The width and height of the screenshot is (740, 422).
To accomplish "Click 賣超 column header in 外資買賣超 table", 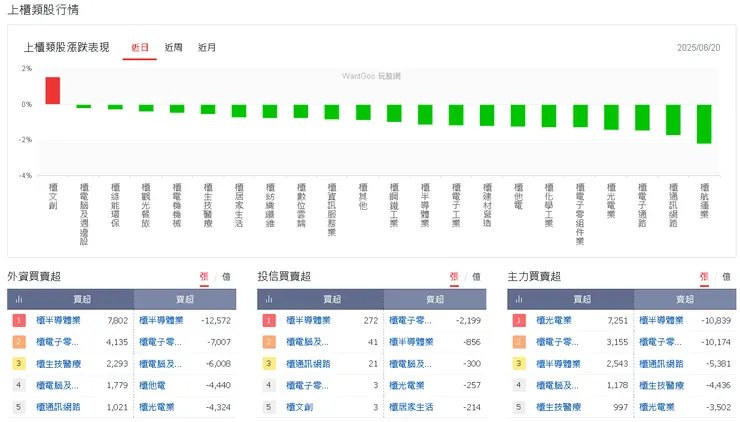I will coord(185,299).
